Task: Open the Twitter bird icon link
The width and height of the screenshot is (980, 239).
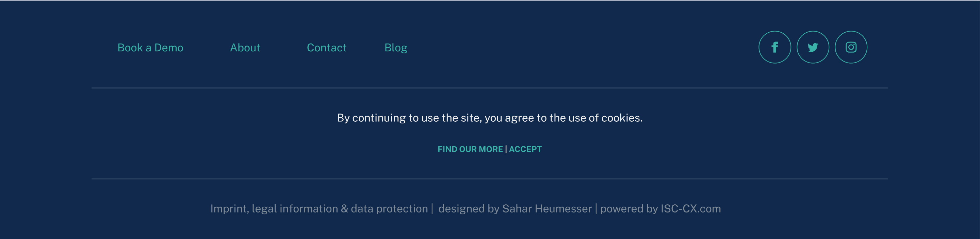Action: [x=813, y=47]
